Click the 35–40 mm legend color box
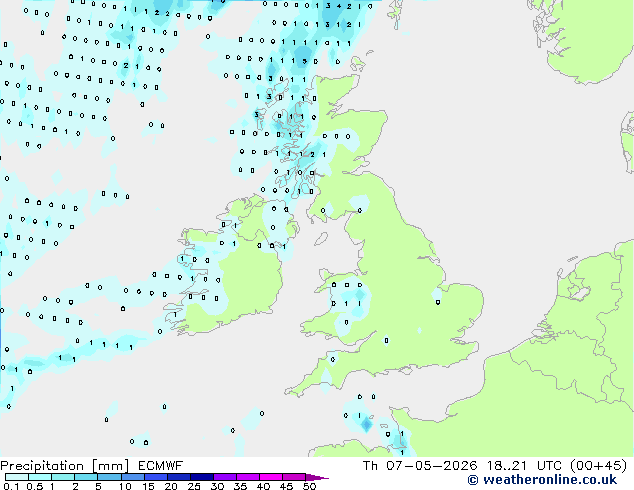Image resolution: width=634 pixels, height=490 pixels. tap(248, 477)
